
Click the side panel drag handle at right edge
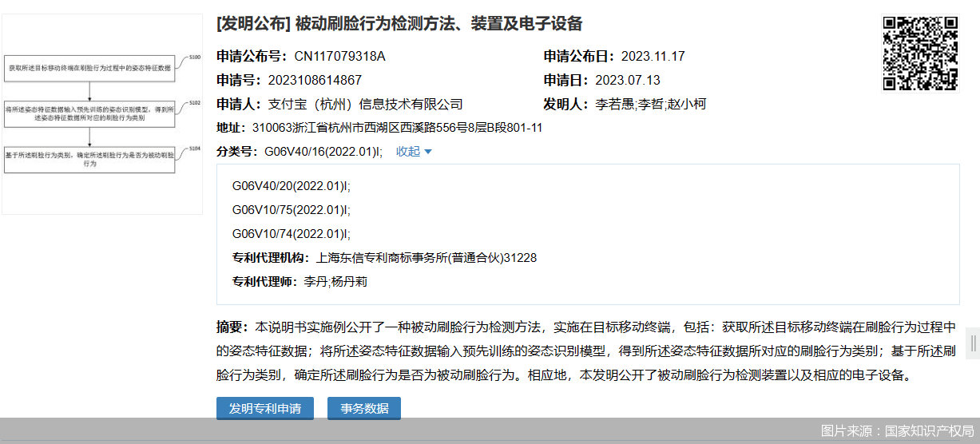click(x=974, y=343)
